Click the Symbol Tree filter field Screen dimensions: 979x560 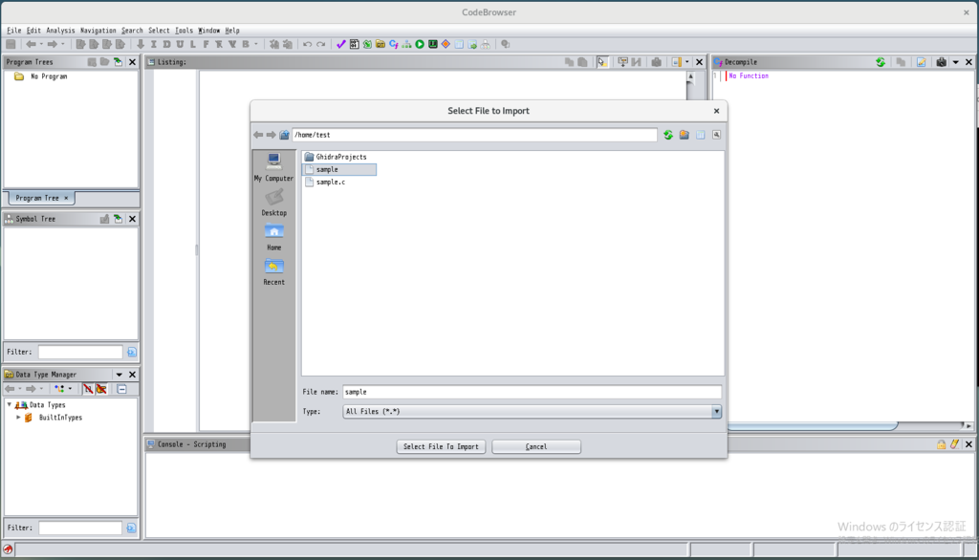click(80, 352)
